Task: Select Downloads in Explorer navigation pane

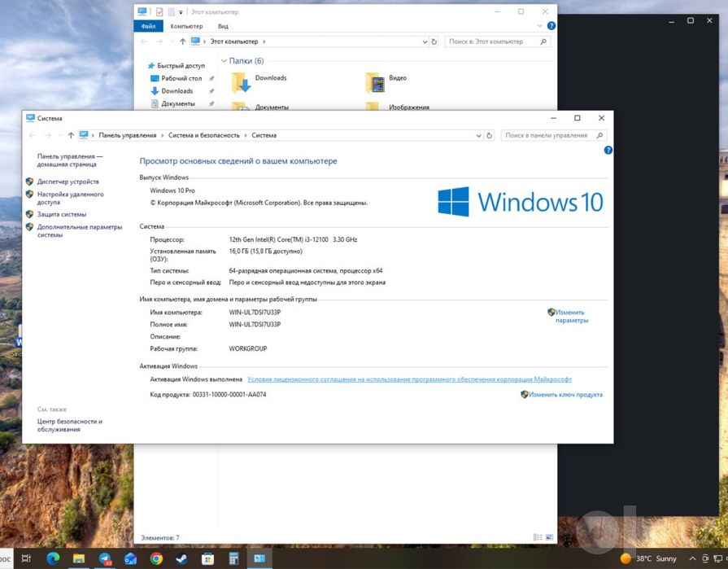Action: 177,91
